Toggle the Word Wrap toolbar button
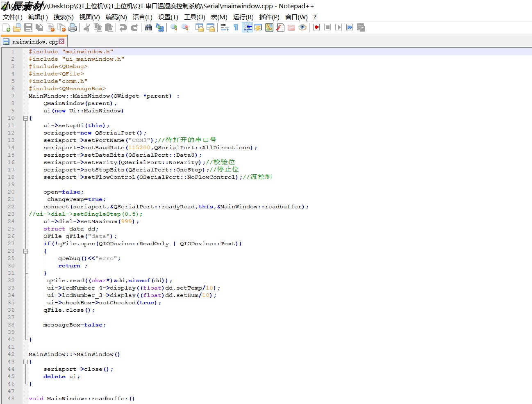Screen dimensions: 532x404 (225, 27)
